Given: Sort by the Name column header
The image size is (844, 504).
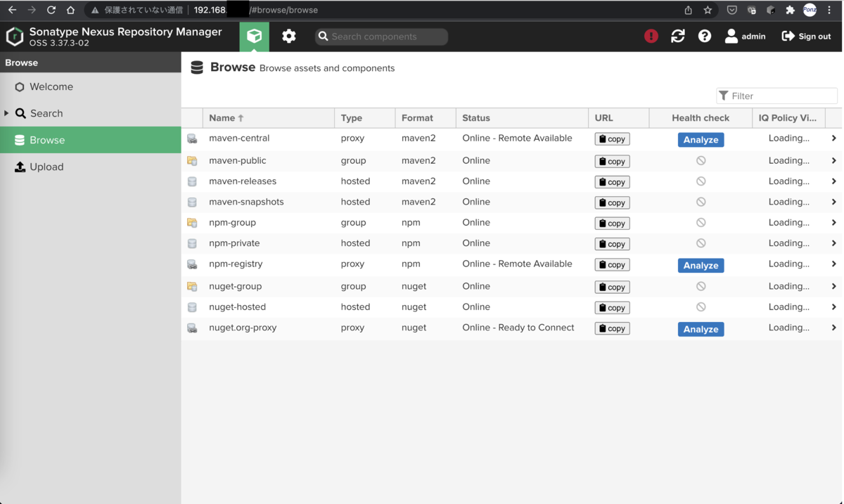Looking at the screenshot, I should pos(268,118).
